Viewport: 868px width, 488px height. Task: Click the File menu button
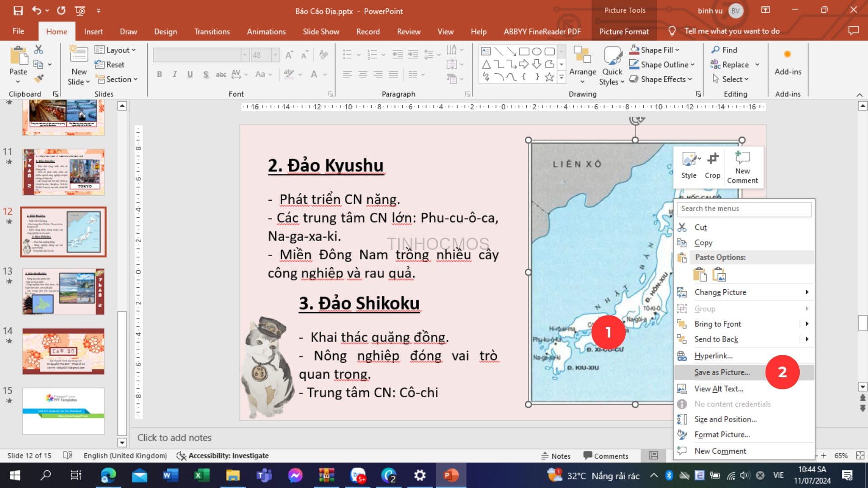point(18,31)
